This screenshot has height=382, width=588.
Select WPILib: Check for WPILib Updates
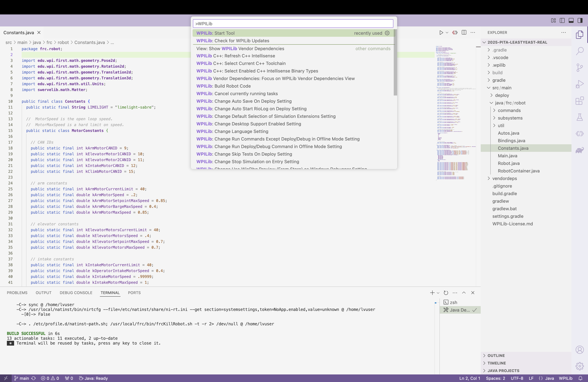pyautogui.click(x=293, y=41)
